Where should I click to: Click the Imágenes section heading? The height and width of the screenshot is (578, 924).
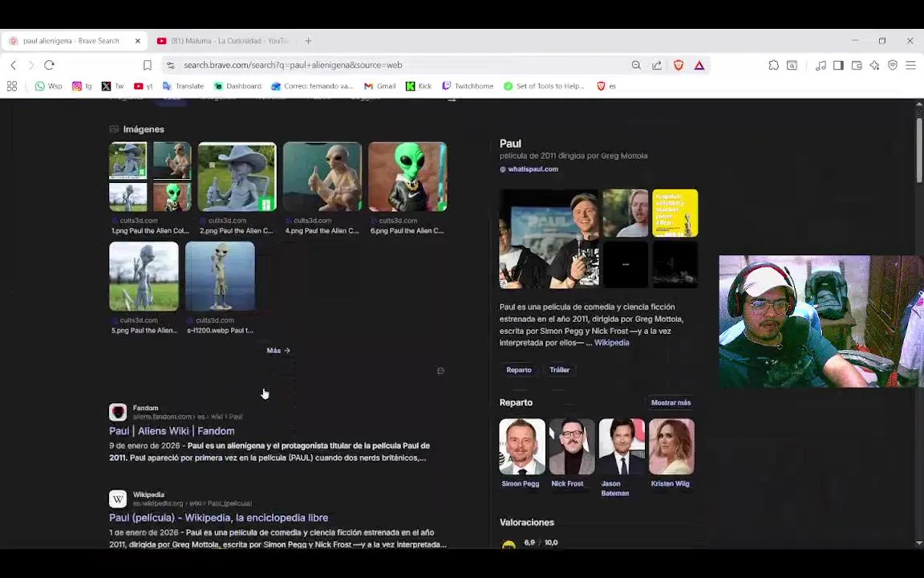144,129
